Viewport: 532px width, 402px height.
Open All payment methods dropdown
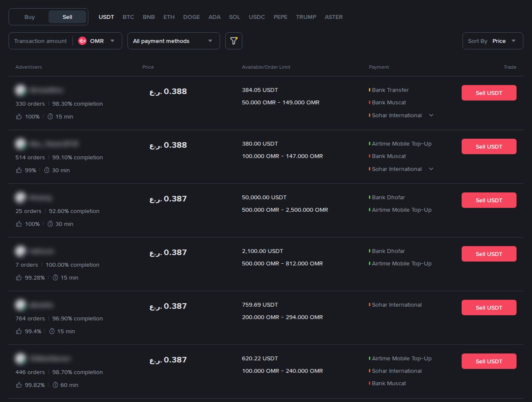174,41
